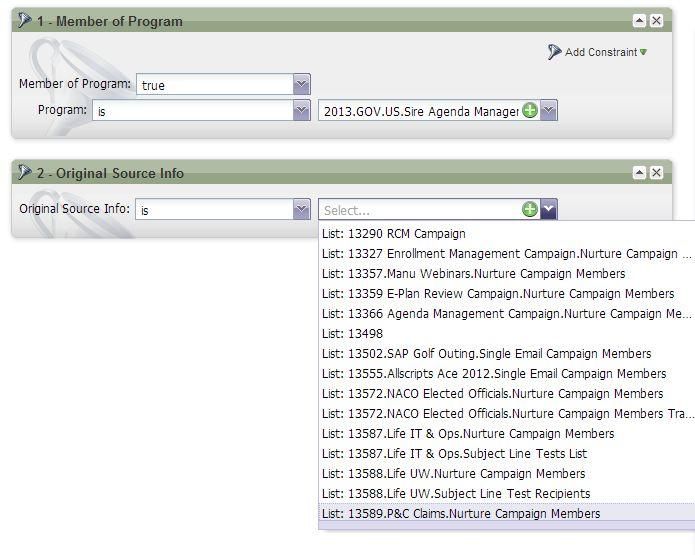Pick List: 13502.SAP Golf Outing entry

tap(486, 354)
